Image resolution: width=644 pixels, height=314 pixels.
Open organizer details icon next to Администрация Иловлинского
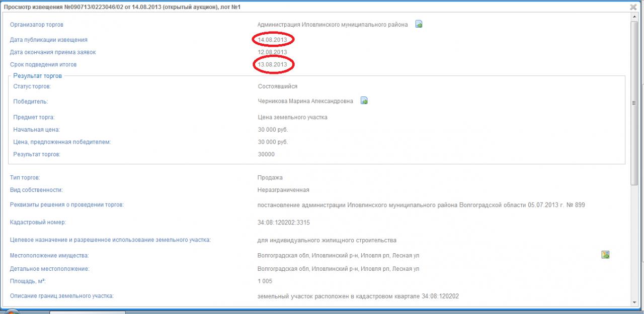(x=419, y=24)
